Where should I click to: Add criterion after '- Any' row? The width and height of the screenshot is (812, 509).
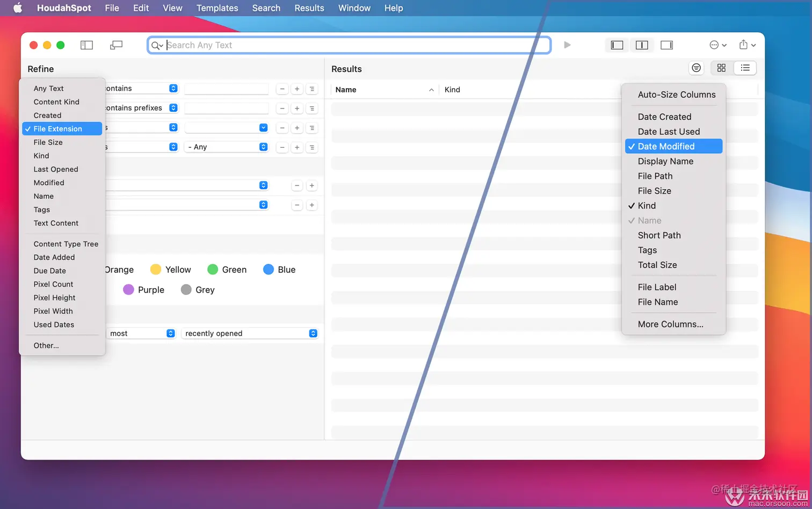(297, 147)
